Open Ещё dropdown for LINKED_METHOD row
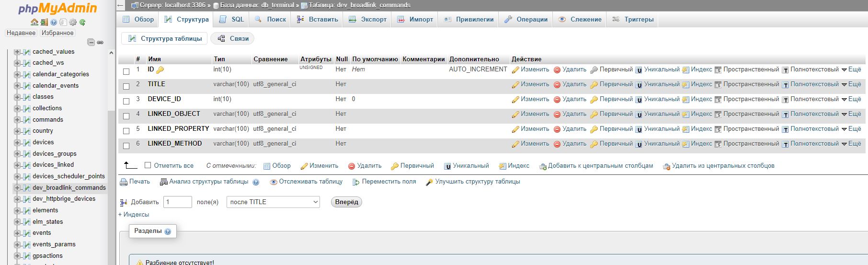Viewport: 868px width, 265px height. click(851, 144)
